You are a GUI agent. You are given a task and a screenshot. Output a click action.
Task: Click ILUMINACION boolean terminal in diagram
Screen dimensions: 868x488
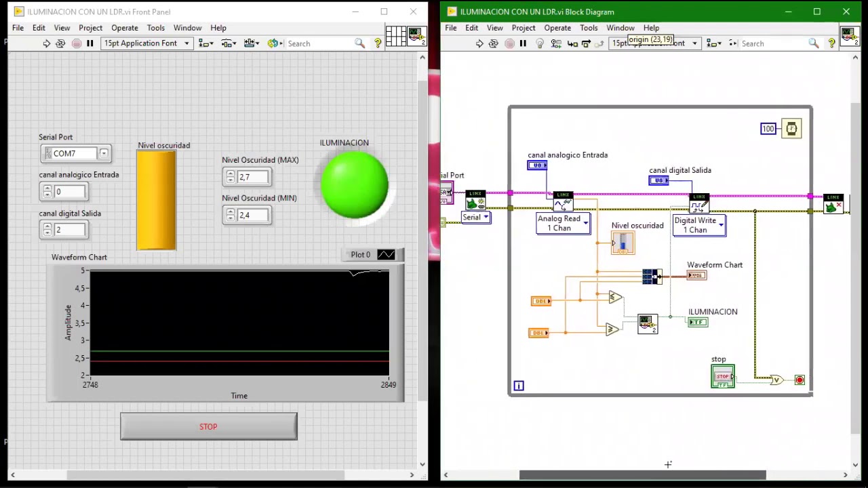pyautogui.click(x=698, y=323)
